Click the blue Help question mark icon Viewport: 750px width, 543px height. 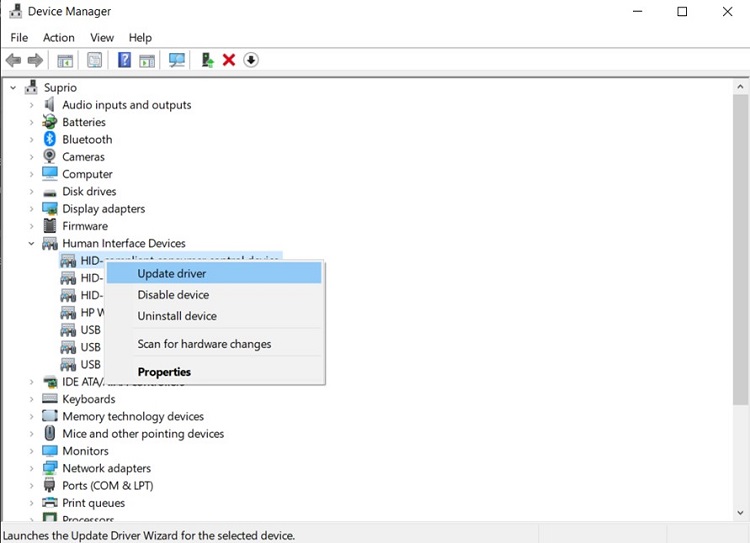click(124, 60)
